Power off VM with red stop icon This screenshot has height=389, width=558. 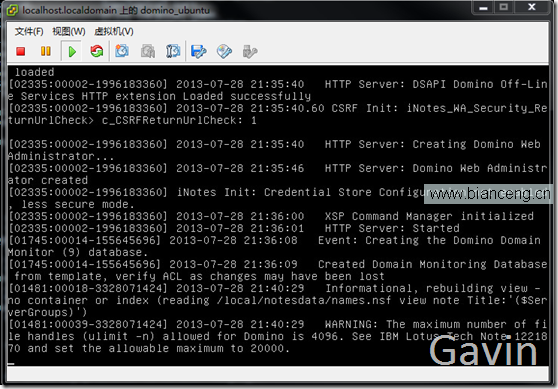(x=21, y=52)
